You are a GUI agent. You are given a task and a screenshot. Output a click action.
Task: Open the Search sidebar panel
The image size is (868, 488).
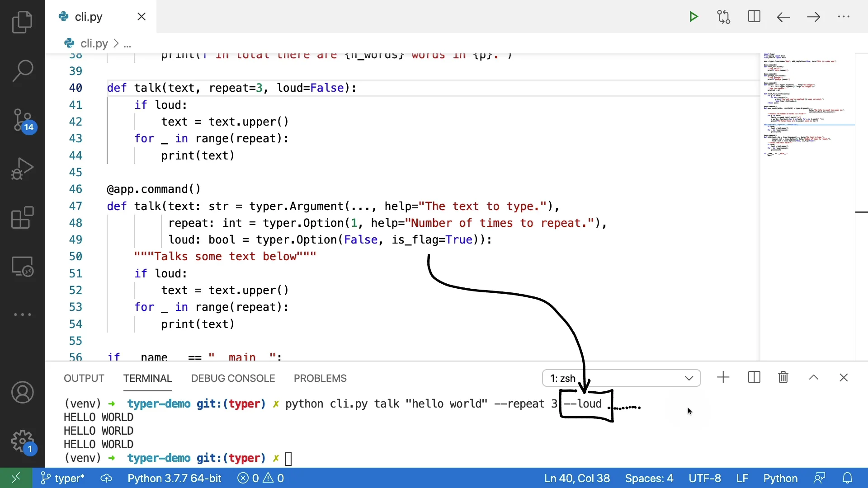[22, 71]
